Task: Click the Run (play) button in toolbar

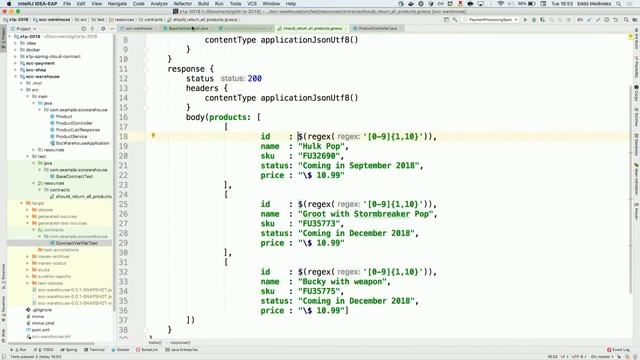Action: coord(525,20)
